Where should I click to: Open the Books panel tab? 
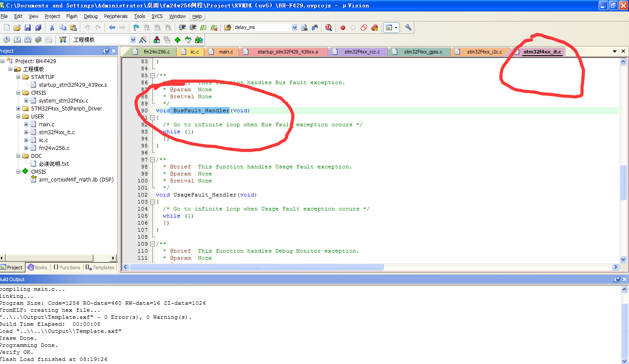point(37,268)
